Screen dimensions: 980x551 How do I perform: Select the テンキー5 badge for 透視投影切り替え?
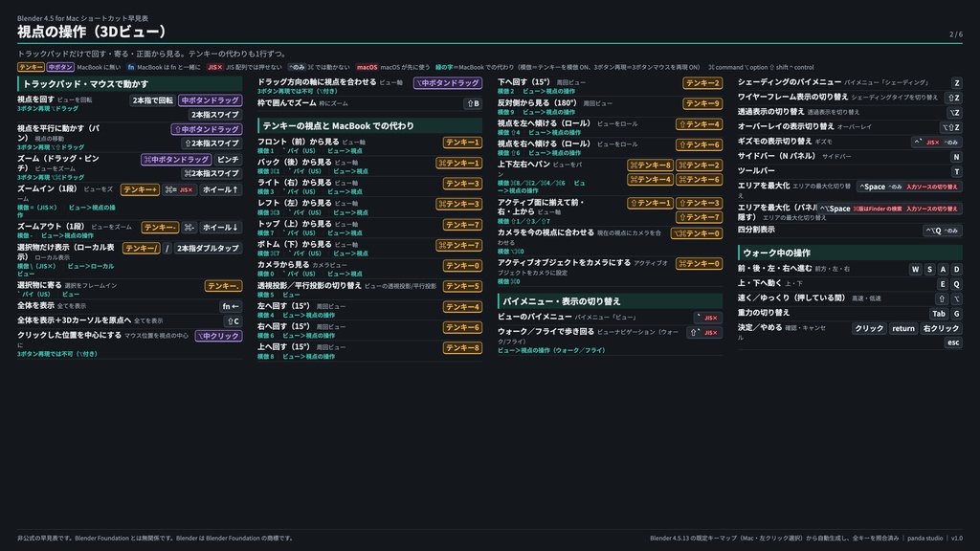pyautogui.click(x=462, y=286)
